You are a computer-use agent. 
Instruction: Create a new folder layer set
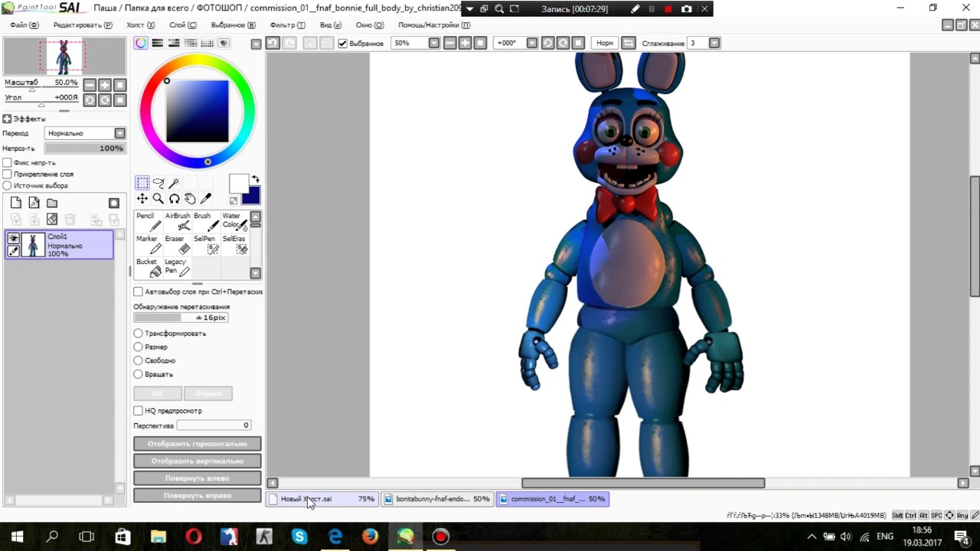click(x=52, y=203)
